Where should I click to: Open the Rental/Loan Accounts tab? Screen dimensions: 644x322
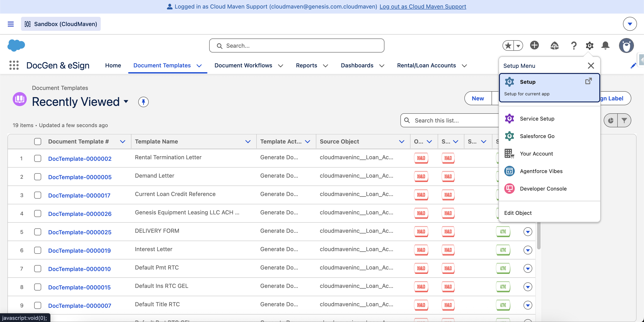[x=426, y=65]
